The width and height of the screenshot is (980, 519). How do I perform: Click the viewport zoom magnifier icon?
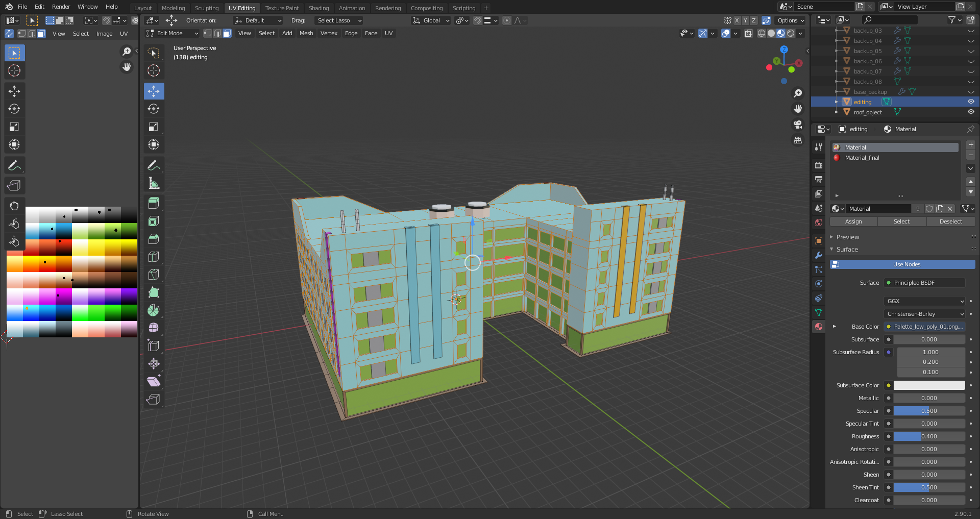798,93
